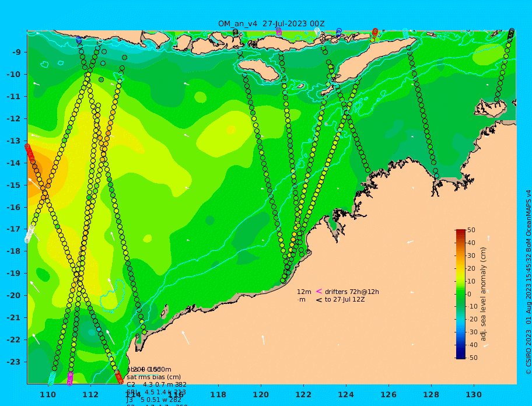Image resolution: width=532 pixels, height=406 pixels.
Task: Click the J3 satellite stats row '5 0.51 w 282'
Action: [153, 400]
